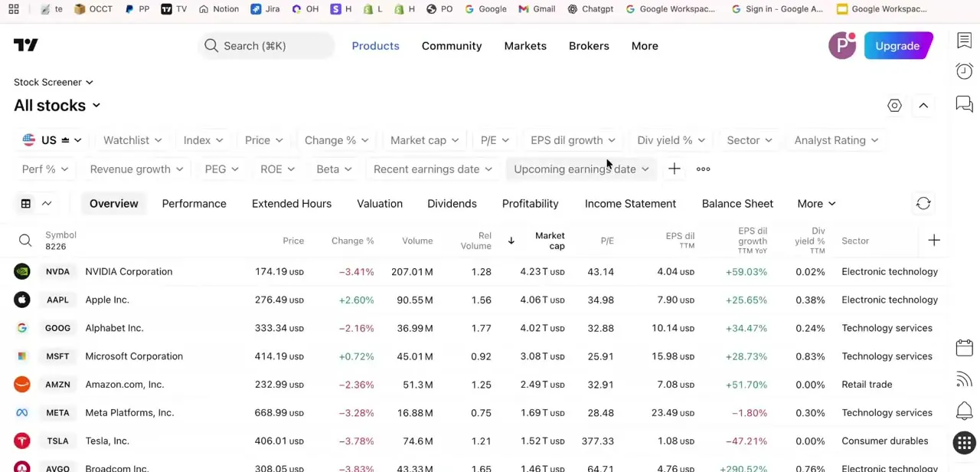Expand the Stock Screener type dropdown
Viewport: 980px width, 472px height.
coord(53,82)
